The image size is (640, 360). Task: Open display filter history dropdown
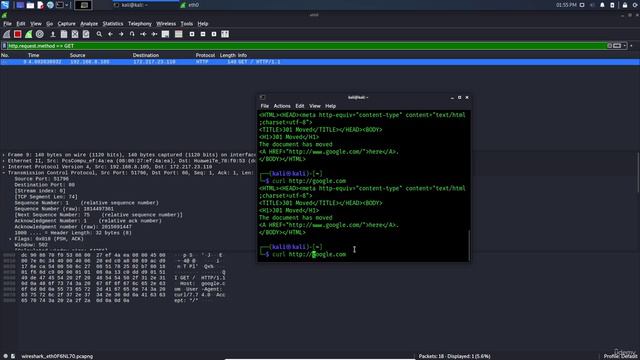pyautogui.click(x=625, y=46)
